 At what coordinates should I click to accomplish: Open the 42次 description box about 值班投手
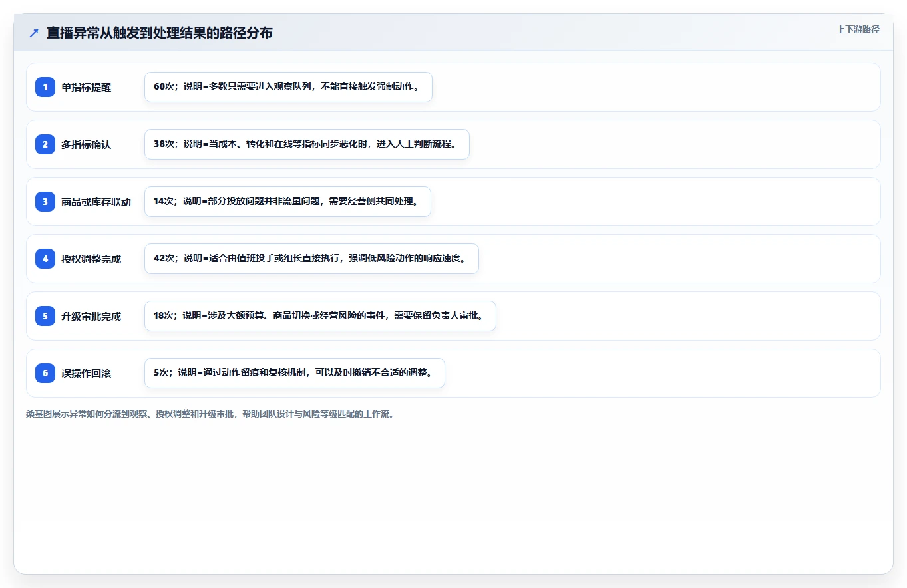tap(311, 259)
